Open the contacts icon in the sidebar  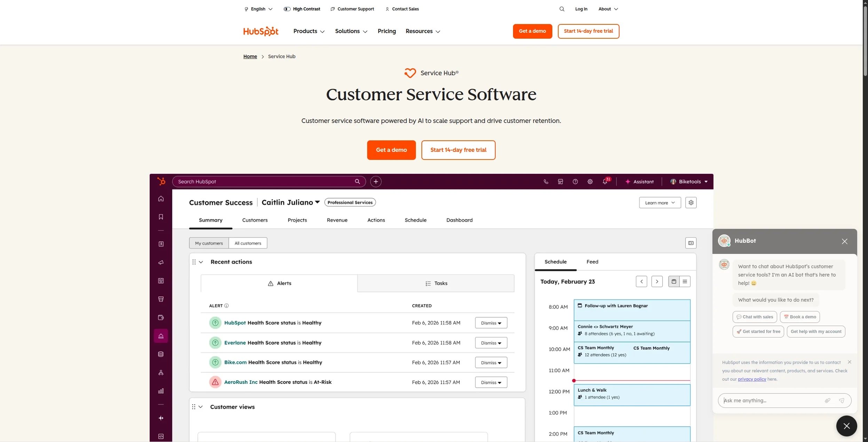pyautogui.click(x=161, y=244)
